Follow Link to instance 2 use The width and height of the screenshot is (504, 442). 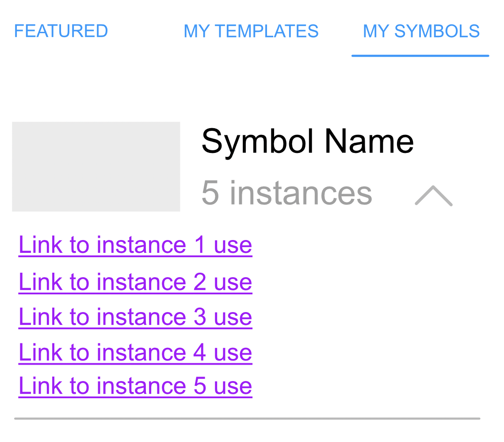point(135,282)
